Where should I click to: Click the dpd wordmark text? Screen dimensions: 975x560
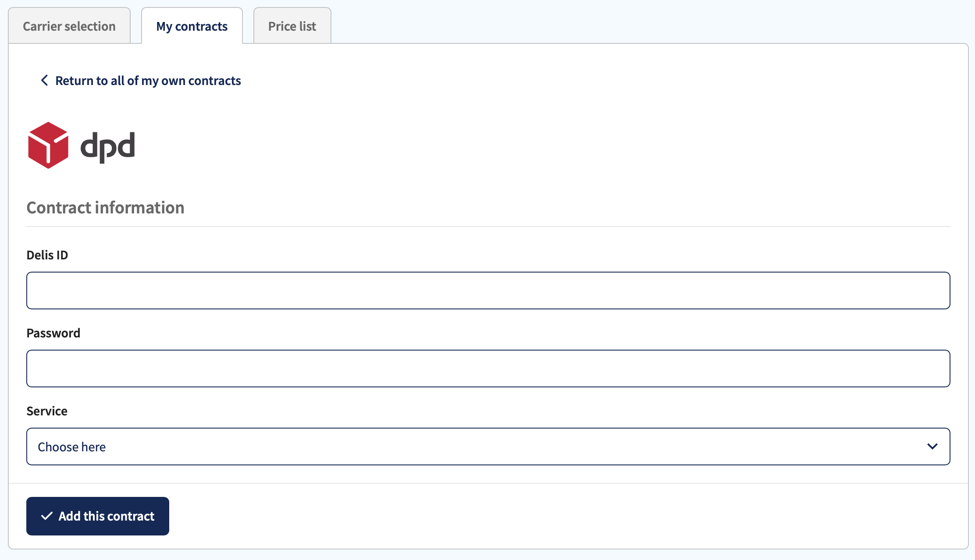click(x=108, y=147)
